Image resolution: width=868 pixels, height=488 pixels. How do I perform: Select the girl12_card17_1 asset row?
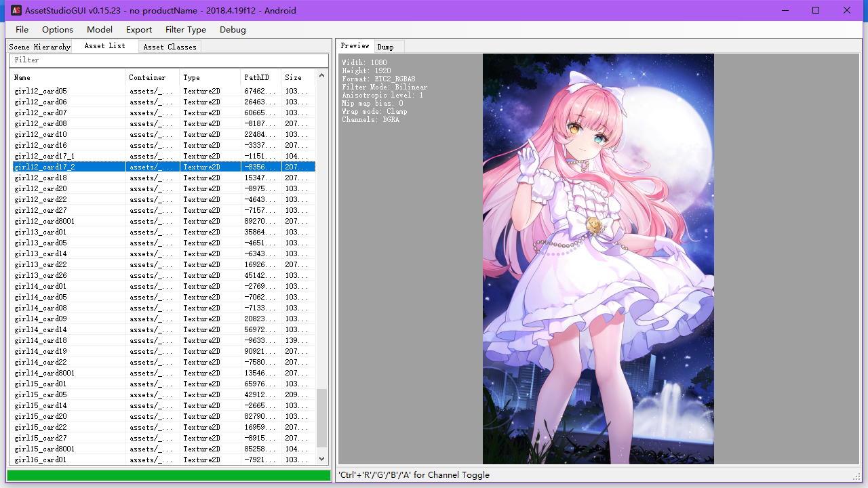(x=163, y=156)
